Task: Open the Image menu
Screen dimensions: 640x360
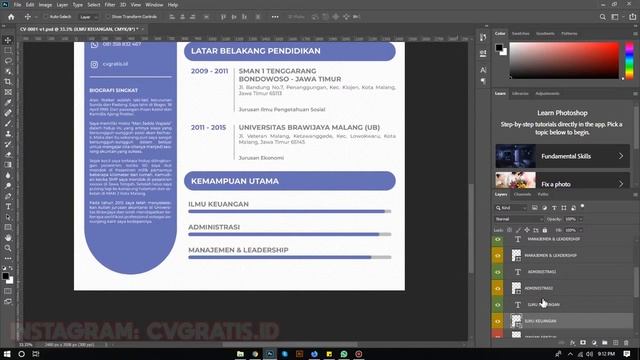Action: (45, 5)
